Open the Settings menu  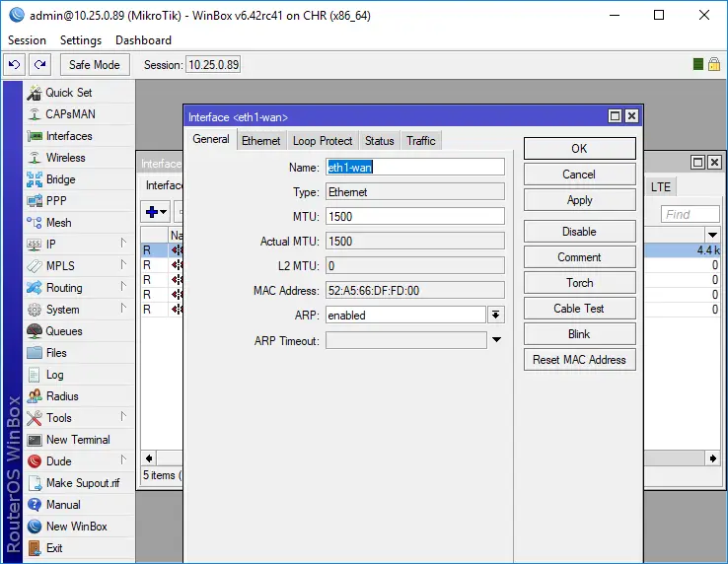[x=81, y=40]
